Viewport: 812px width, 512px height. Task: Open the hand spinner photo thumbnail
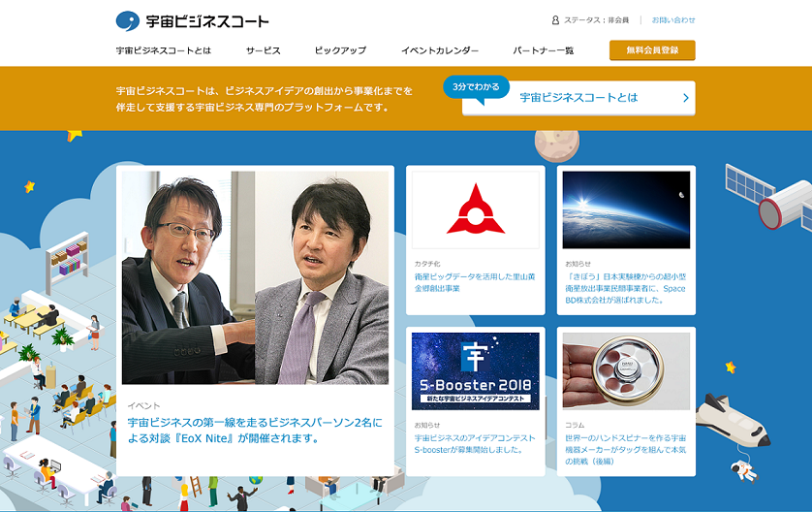[626, 371]
